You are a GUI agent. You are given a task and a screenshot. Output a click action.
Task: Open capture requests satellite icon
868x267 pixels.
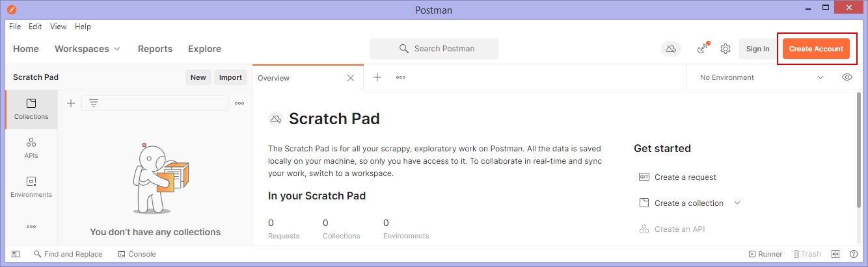pos(703,49)
